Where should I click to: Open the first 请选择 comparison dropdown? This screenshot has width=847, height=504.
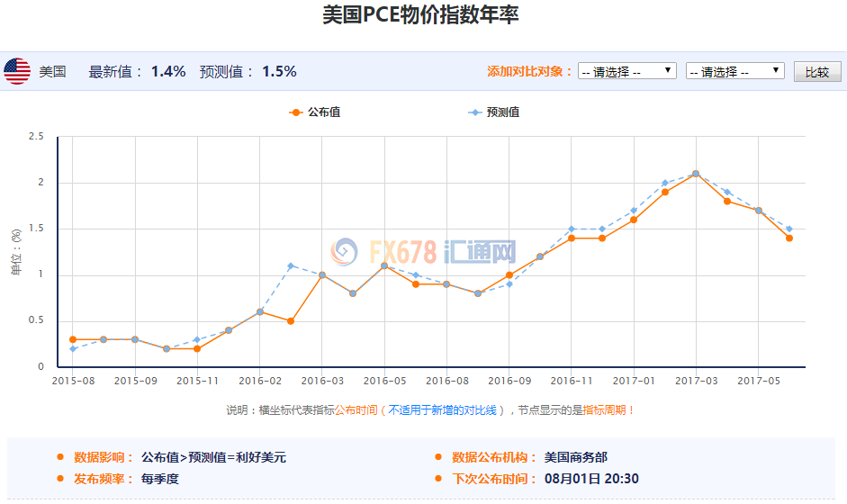(x=627, y=71)
